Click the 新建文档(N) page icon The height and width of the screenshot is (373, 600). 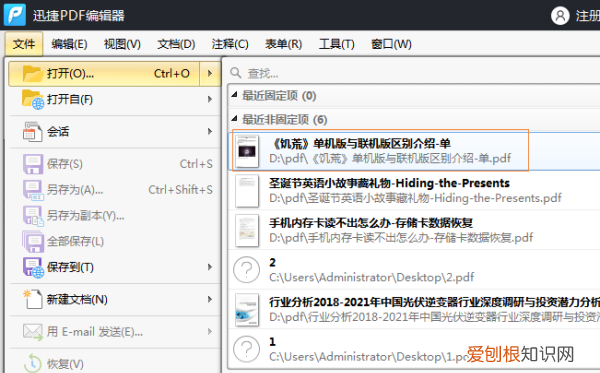[x=33, y=299]
